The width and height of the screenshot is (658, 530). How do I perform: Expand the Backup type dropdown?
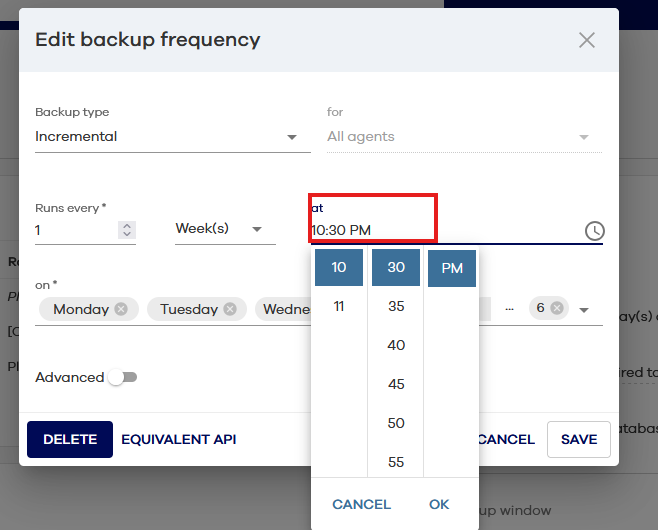tap(292, 137)
